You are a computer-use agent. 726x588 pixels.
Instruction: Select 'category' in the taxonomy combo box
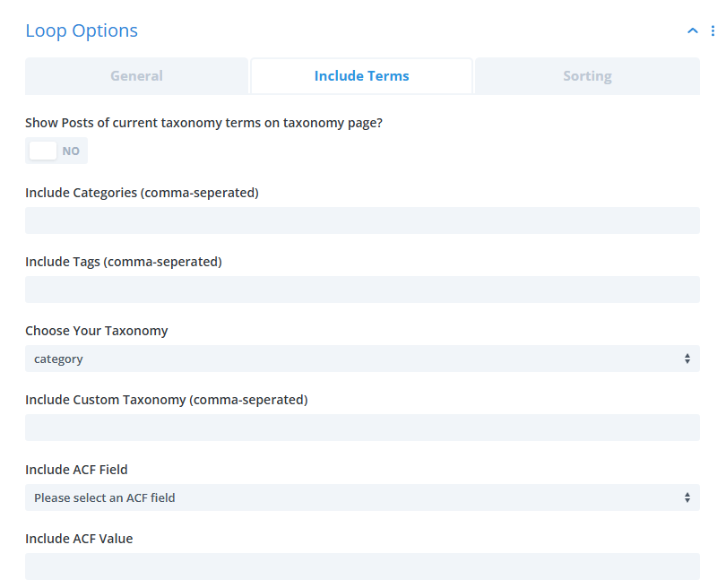click(x=362, y=359)
